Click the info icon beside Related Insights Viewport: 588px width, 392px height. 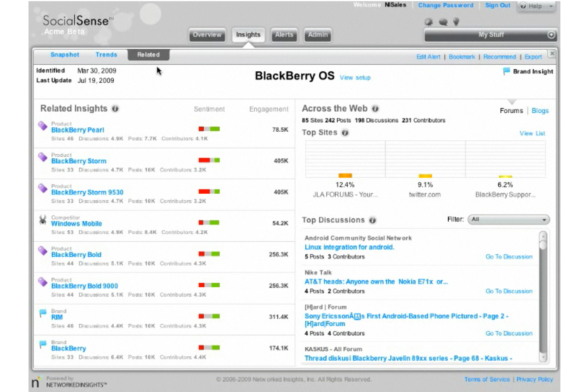115,109
